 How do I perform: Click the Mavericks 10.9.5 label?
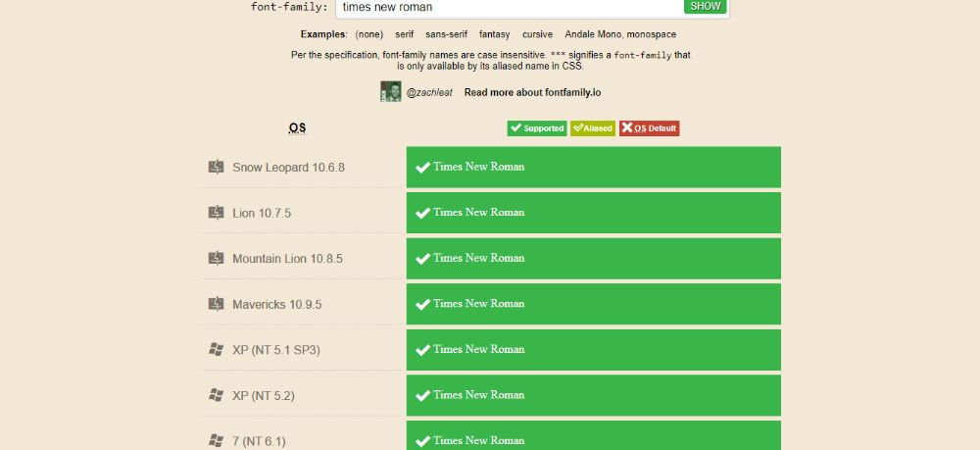coord(277,304)
